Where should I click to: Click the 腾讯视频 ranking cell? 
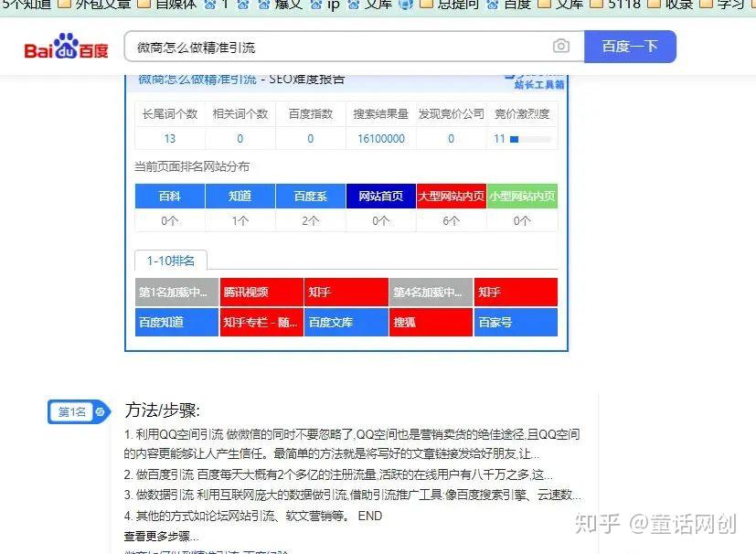(261, 293)
